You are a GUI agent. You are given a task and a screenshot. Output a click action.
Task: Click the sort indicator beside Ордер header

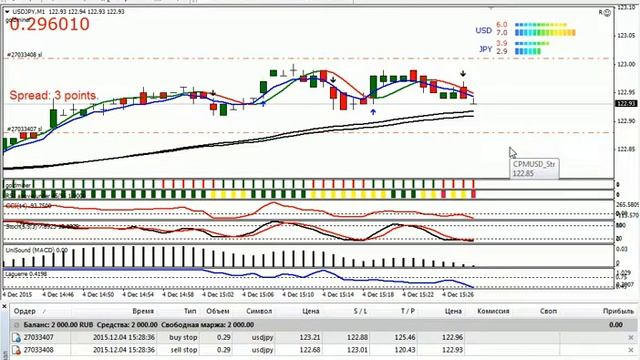click(44, 311)
